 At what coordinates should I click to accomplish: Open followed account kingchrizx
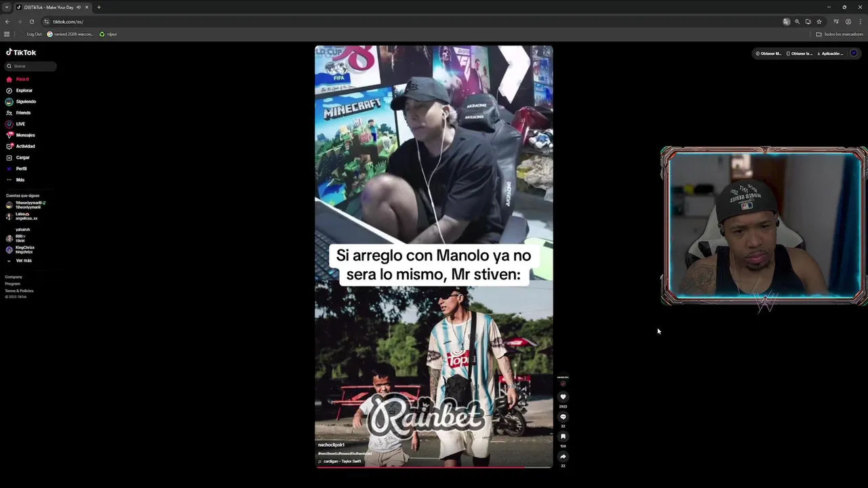coord(20,249)
